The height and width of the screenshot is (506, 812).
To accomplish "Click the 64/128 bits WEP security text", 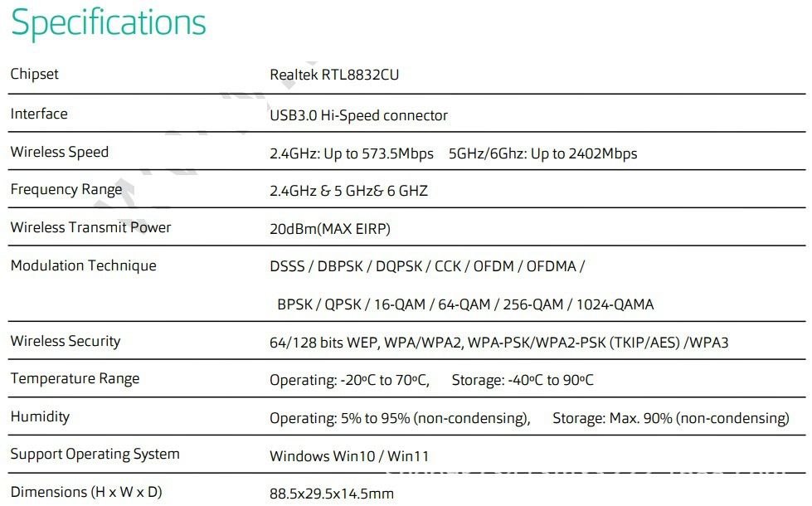I will pyautogui.click(x=498, y=342).
